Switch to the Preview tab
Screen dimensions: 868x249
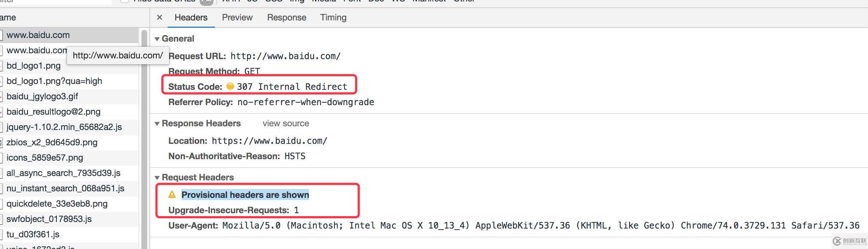237,18
